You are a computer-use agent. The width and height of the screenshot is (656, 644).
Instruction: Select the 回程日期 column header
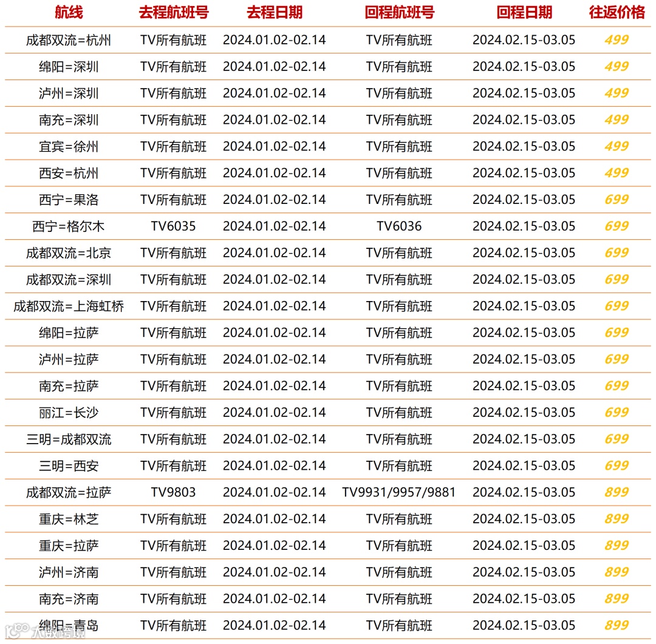pos(524,13)
